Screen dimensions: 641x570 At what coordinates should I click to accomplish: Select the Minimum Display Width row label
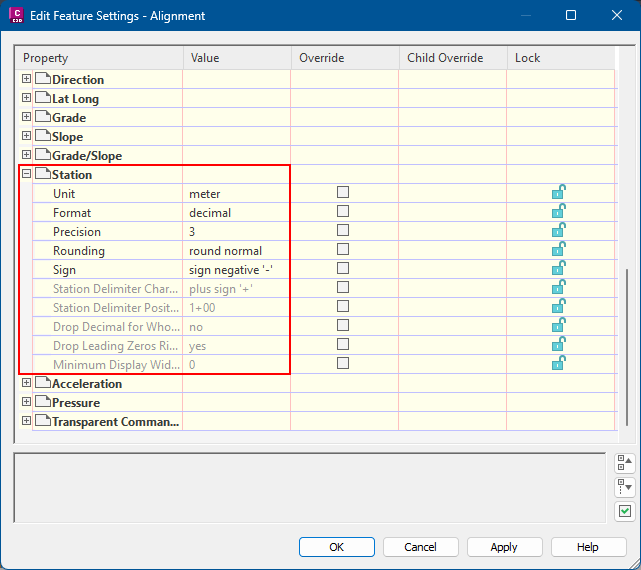coord(116,365)
